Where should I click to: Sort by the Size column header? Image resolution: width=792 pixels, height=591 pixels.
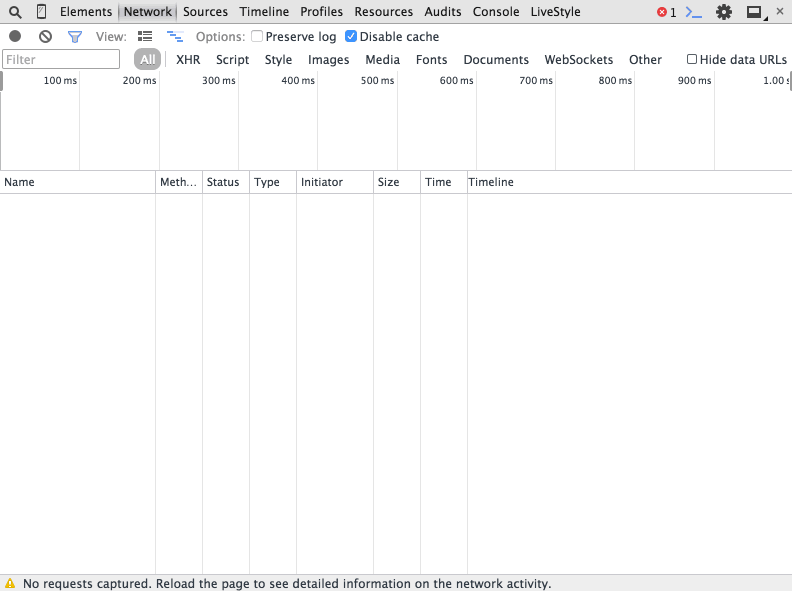[397, 182]
